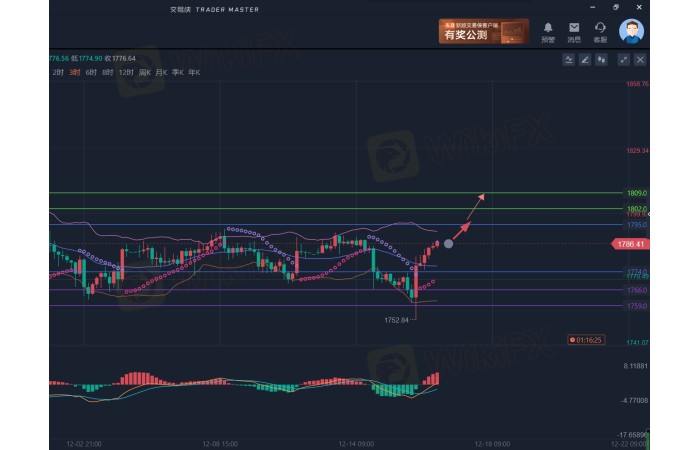
Task: Open the messages envelope icon
Action: 574,29
